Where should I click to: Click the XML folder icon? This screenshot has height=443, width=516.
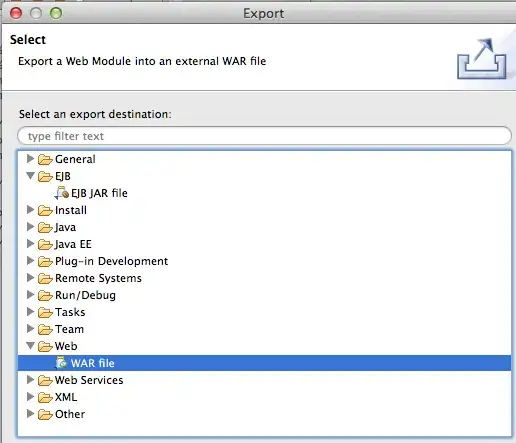click(45, 398)
